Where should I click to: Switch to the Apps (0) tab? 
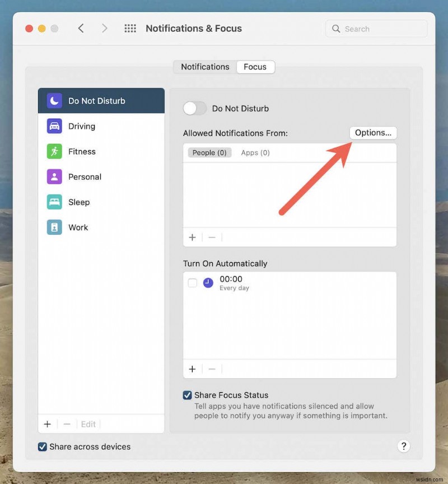click(x=255, y=152)
